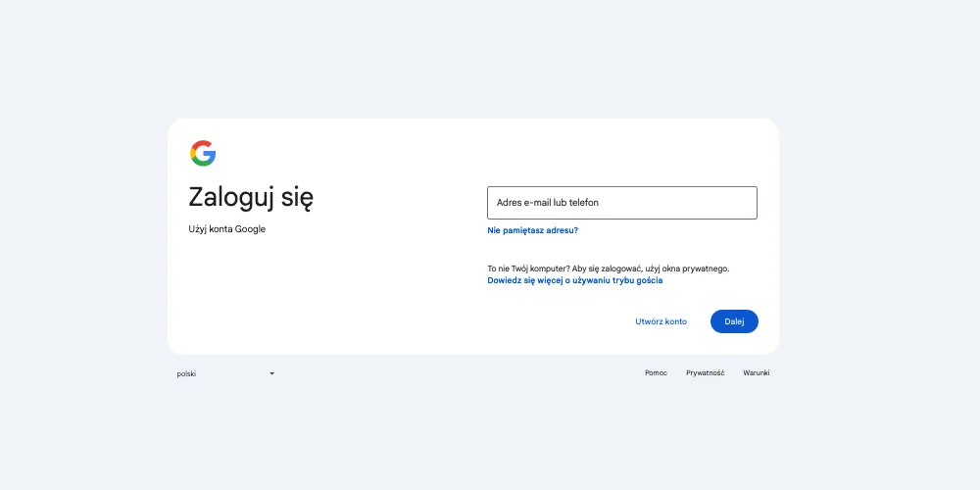
Task: Open the "Warunki" footer link
Action: [757, 372]
